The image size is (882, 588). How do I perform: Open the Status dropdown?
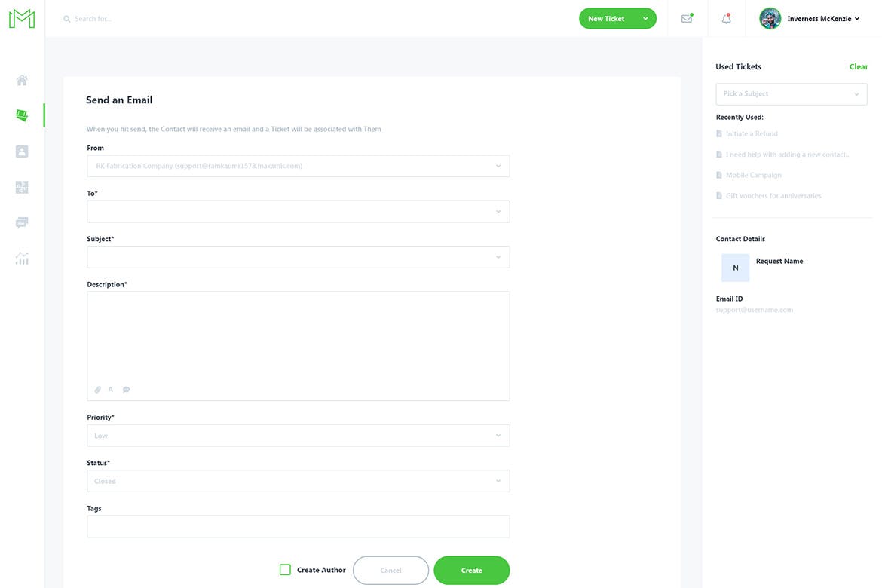(298, 481)
